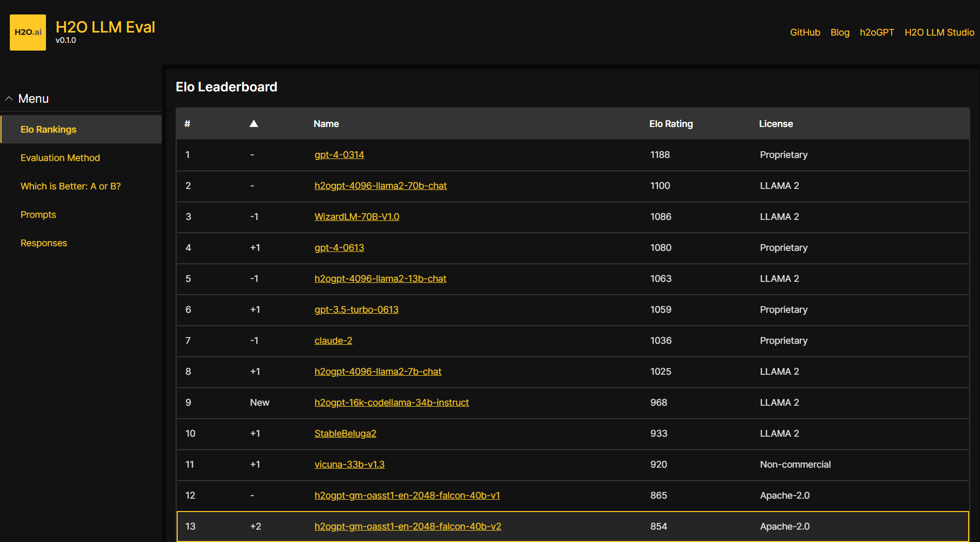The height and width of the screenshot is (542, 980).
Task: Open the GitHub link in header
Action: click(805, 33)
